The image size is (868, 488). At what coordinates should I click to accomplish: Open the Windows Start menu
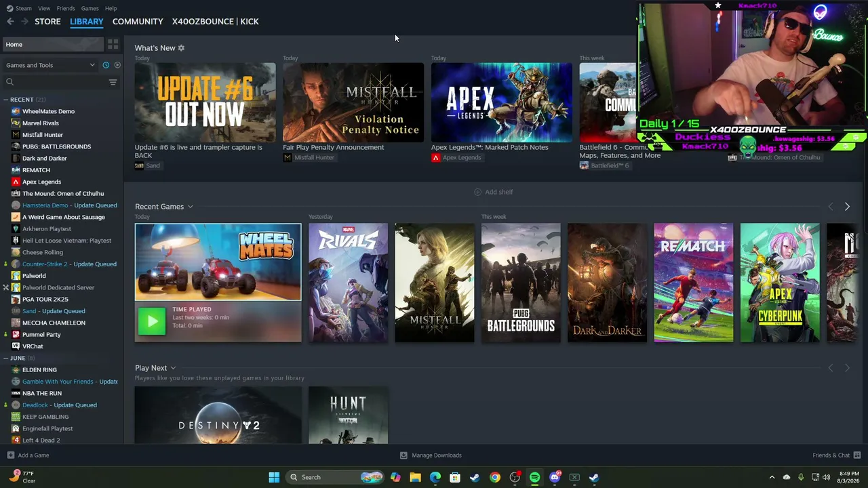(x=274, y=477)
